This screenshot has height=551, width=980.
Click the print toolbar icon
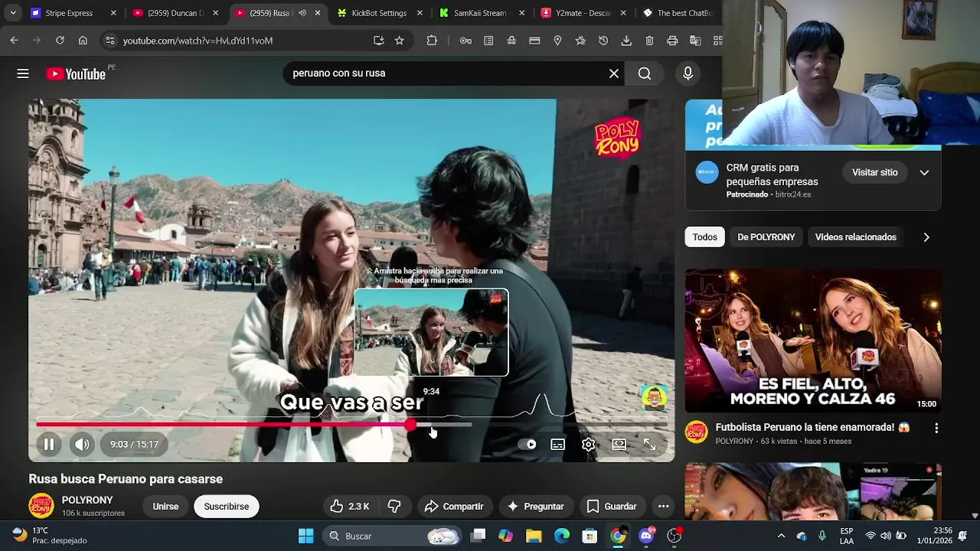pos(672,41)
